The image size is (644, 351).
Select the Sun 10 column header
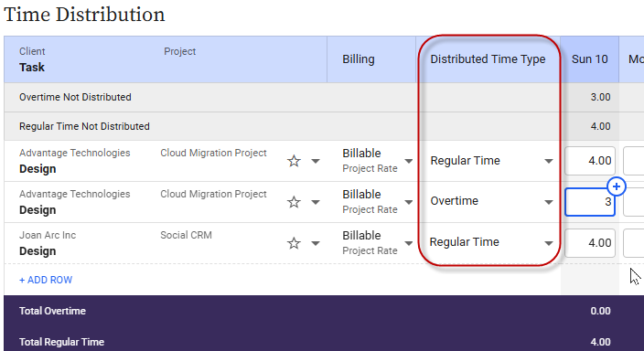click(589, 59)
